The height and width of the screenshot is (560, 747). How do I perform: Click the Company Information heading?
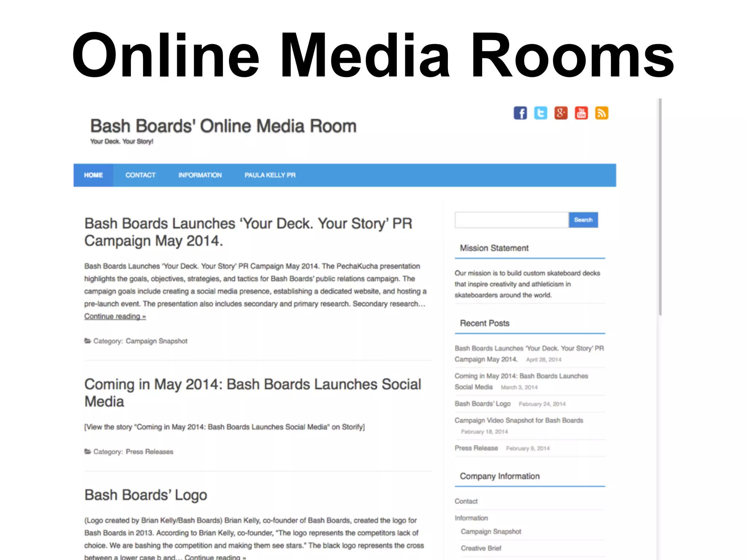500,476
